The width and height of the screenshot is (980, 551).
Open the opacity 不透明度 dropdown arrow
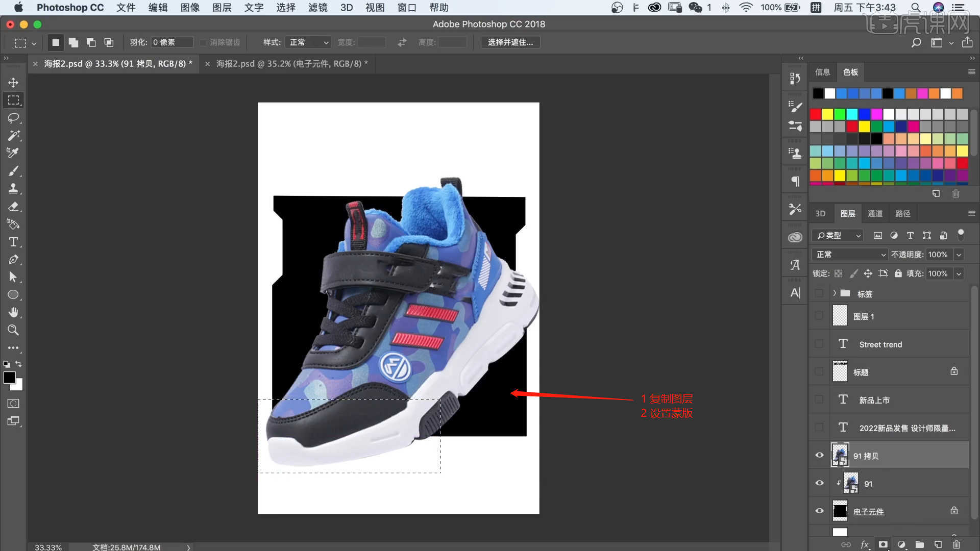tap(959, 254)
